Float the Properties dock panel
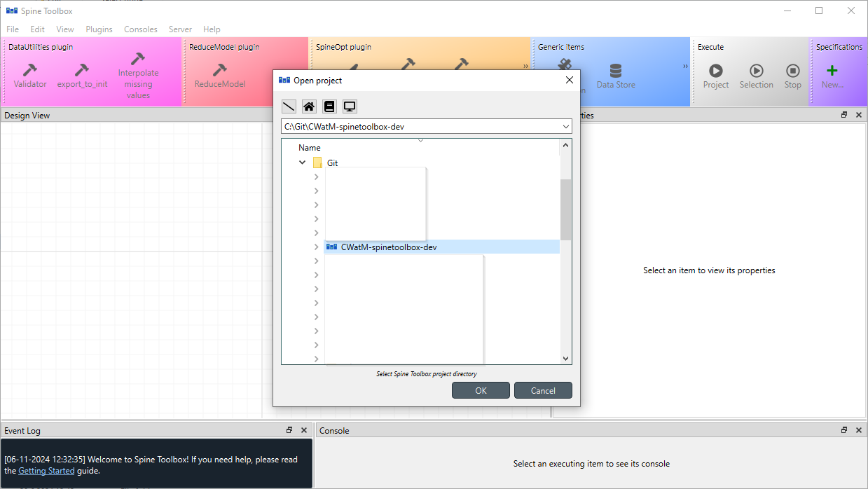868x489 pixels. click(844, 115)
